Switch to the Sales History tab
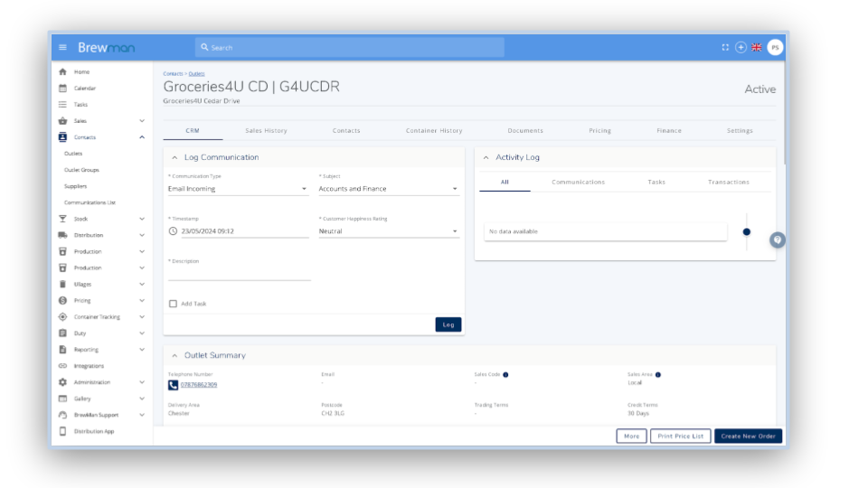This screenshot has height=488, width=868. [x=266, y=130]
